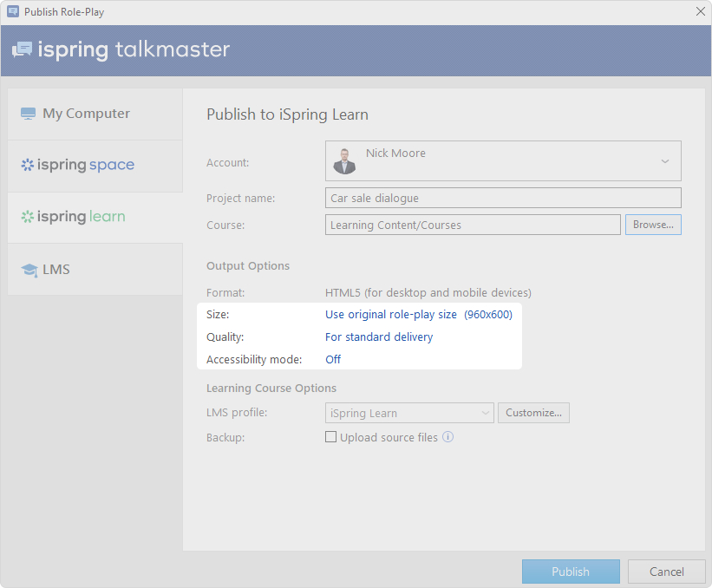712x588 pixels.
Task: Click the Project name input field
Action: [x=502, y=198]
